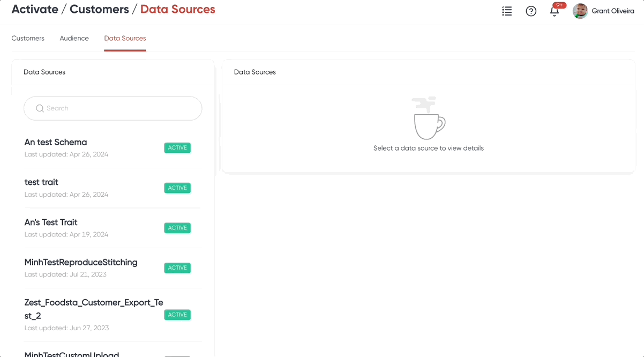Screen dimensions: 644x357
Task: Click Activate in the breadcrumb
Action: coord(35,9)
